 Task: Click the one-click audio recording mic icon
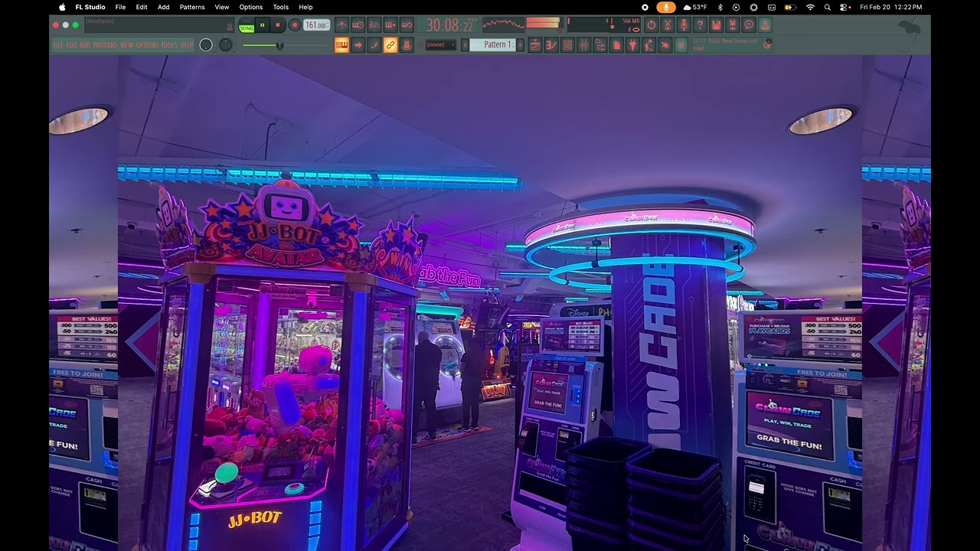pos(684,25)
